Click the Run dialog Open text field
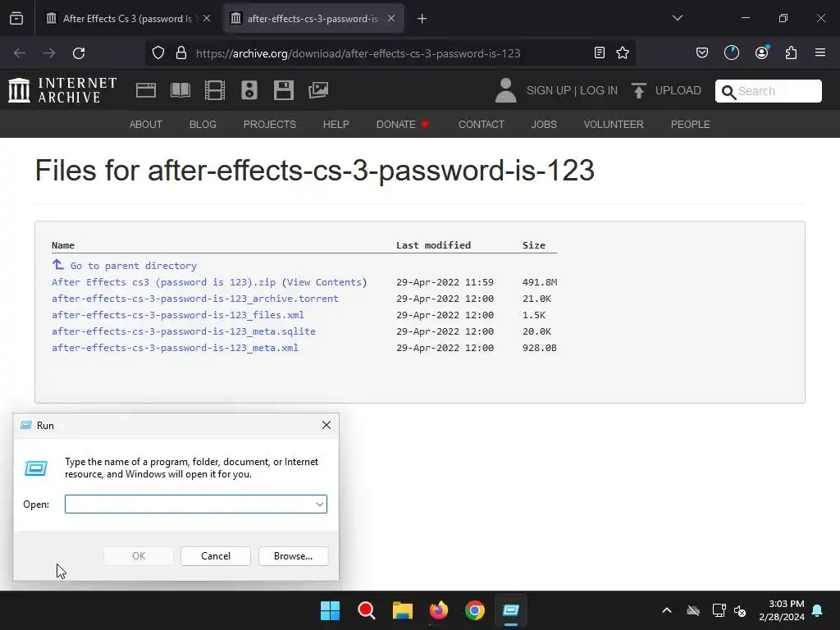The width and height of the screenshot is (840, 630). [x=196, y=504]
